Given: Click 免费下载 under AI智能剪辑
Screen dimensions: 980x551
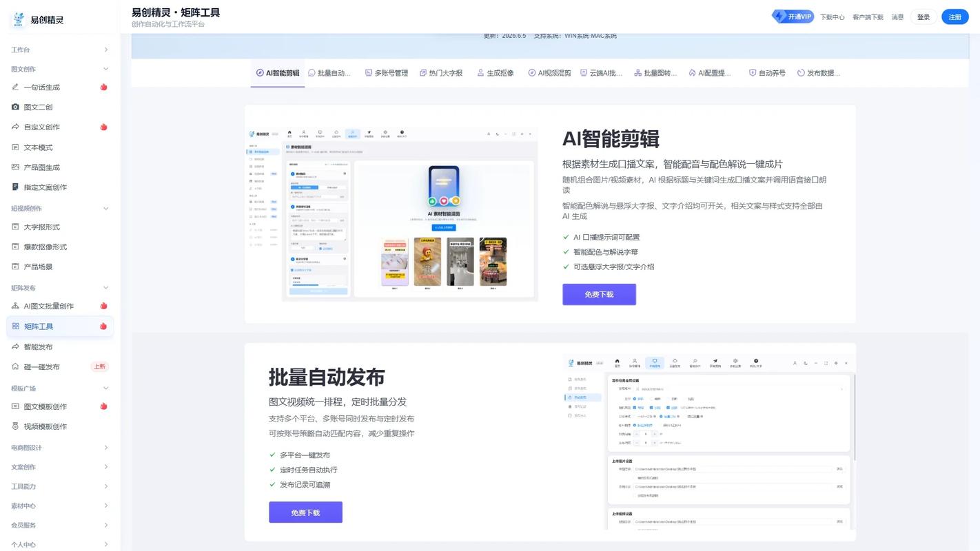Looking at the screenshot, I should coord(599,294).
